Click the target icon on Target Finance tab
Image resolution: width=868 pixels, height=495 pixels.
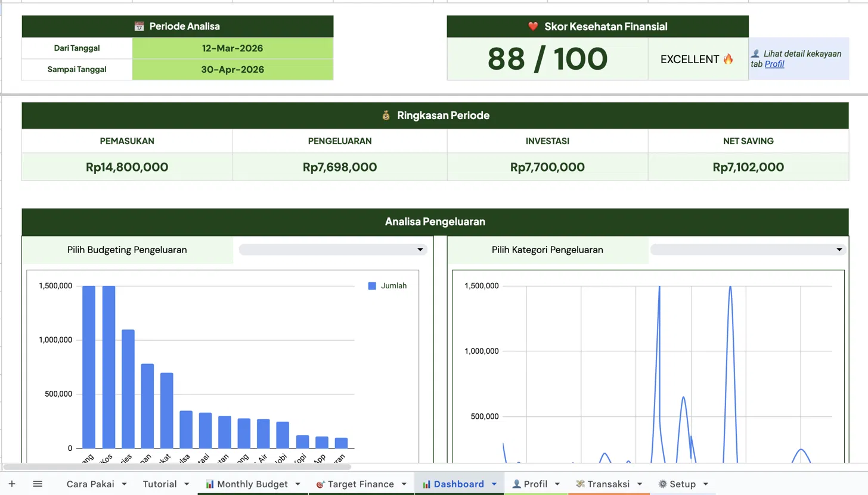(320, 484)
